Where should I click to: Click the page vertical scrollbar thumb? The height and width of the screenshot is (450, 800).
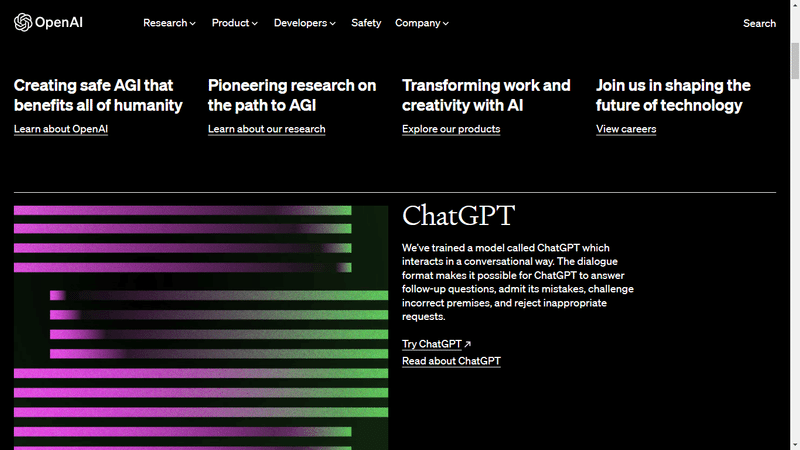[795, 61]
